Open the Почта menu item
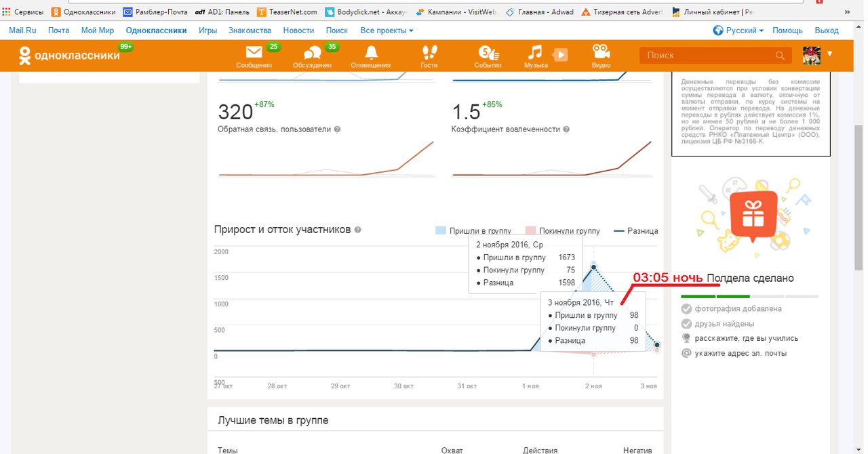Screen dimensions: 868x454 click(59, 30)
